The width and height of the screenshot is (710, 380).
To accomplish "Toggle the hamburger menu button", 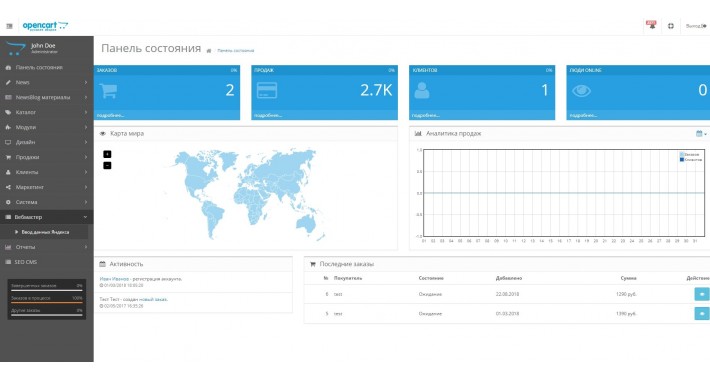I will point(10,26).
